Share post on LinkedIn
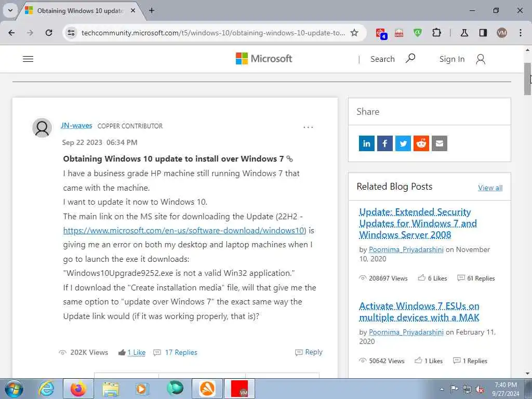 click(367, 143)
